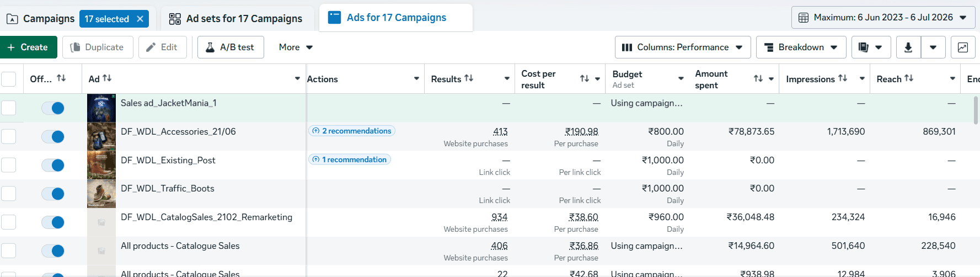The image size is (980, 277).
Task: Toggle off DF_WDL_Traffic_Boots ad
Action: click(x=53, y=194)
